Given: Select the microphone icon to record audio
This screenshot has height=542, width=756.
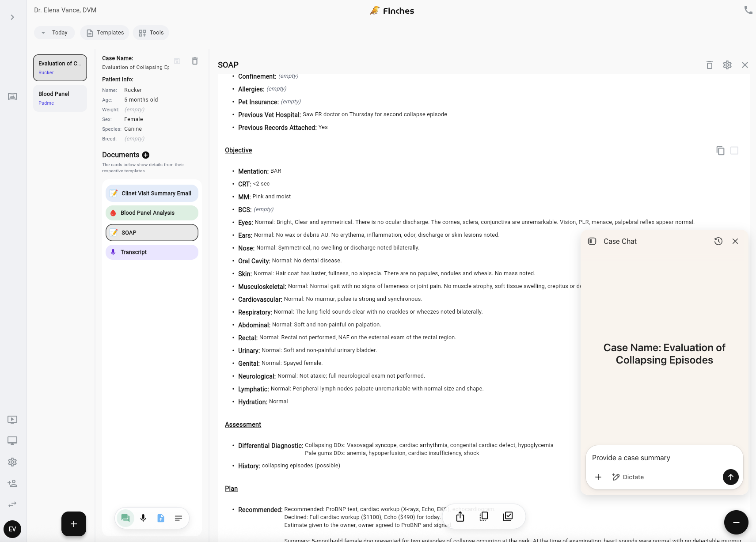Looking at the screenshot, I should coord(143,518).
